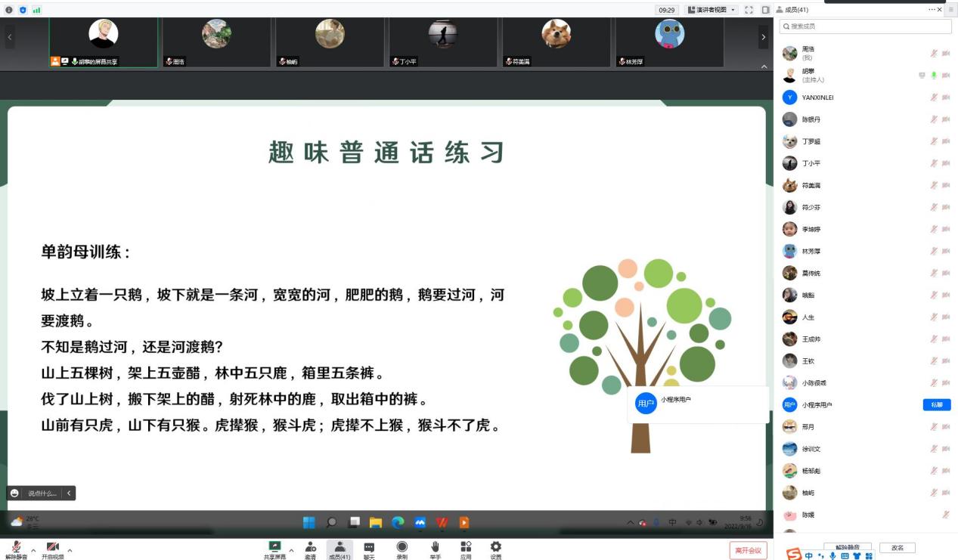Screen dimensions: 958x560
Task: Toggle 解除静音 microphone in the bottom bar
Action: [16, 547]
